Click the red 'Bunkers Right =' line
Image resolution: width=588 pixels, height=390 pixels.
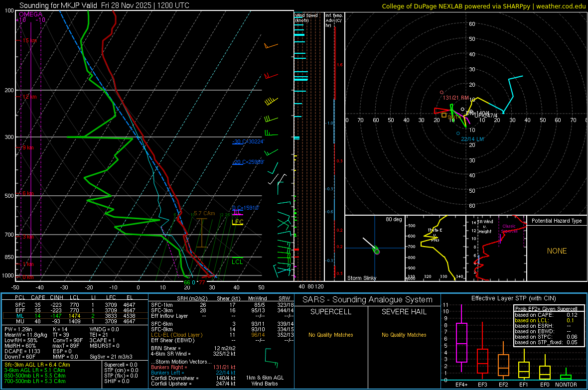193,367
